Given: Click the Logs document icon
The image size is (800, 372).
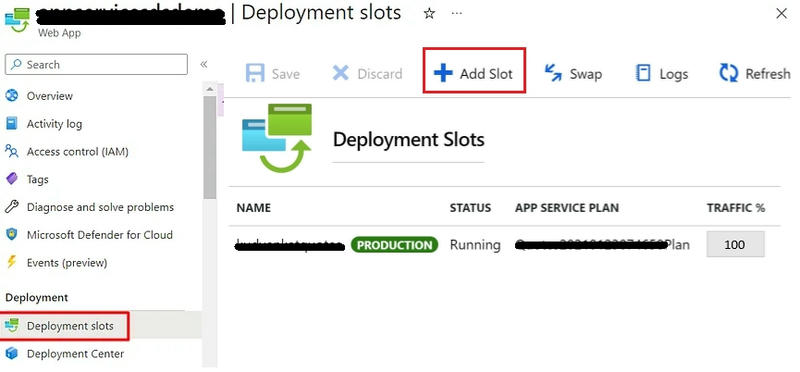Looking at the screenshot, I should [x=643, y=73].
